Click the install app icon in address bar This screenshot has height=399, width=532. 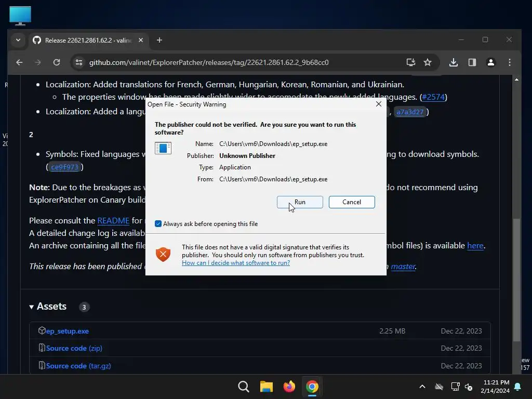[x=411, y=62]
